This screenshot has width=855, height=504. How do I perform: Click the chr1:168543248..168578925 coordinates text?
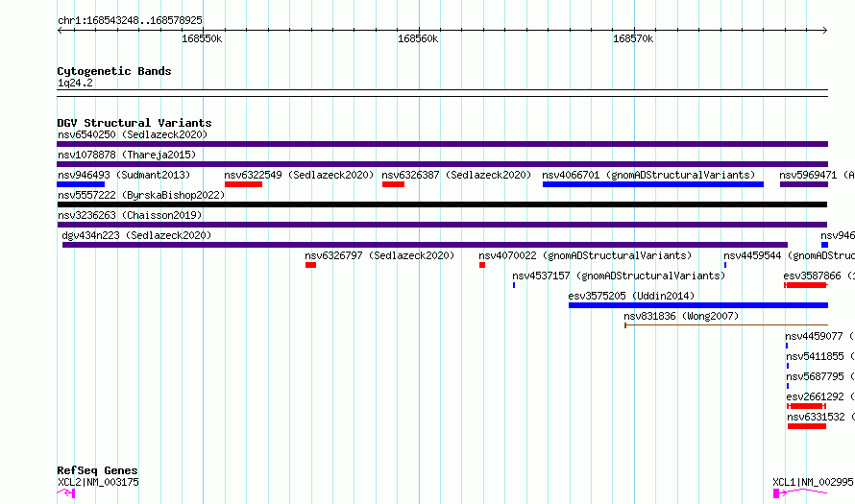click(130, 21)
